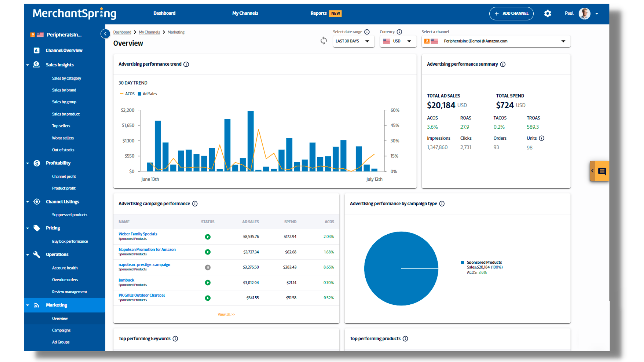The image size is (644, 362).
Task: Open the settings gear icon
Action: click(x=547, y=13)
